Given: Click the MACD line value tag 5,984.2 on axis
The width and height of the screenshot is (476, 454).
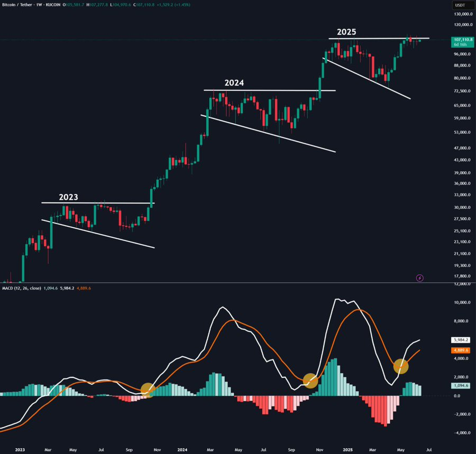Looking at the screenshot, I should 461,340.
